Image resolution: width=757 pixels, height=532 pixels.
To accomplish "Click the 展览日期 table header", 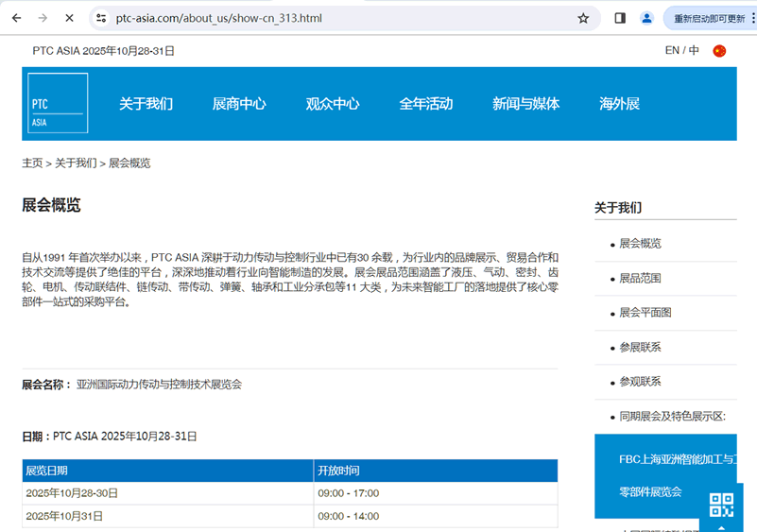I will pos(167,471).
